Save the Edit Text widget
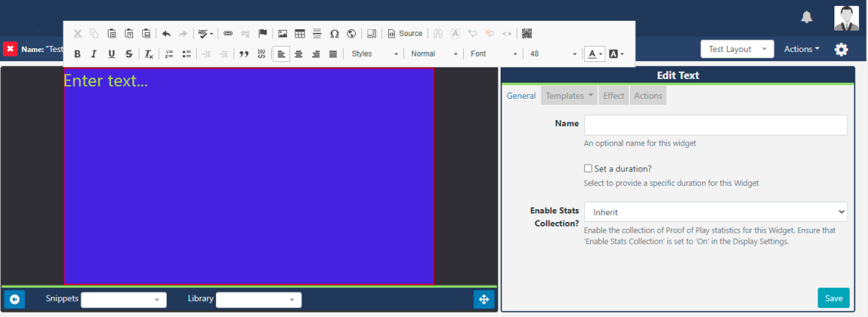Image resolution: width=868 pixels, height=317 pixels. 833,299
